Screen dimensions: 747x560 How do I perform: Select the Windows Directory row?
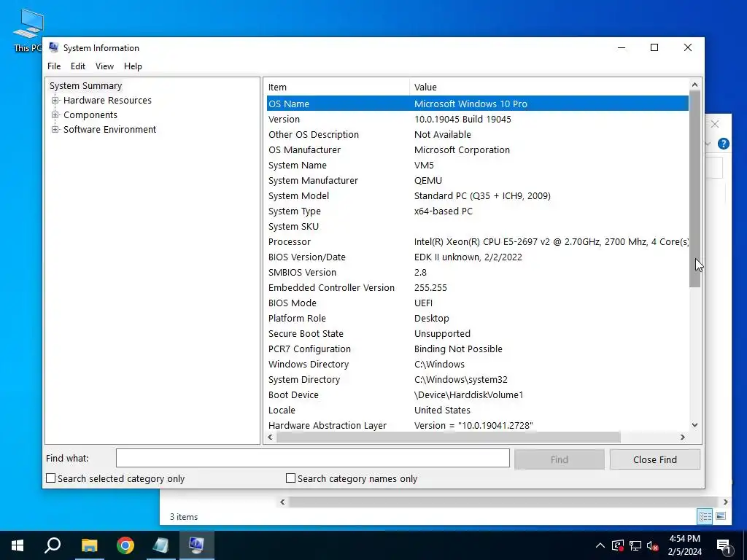coord(477,365)
